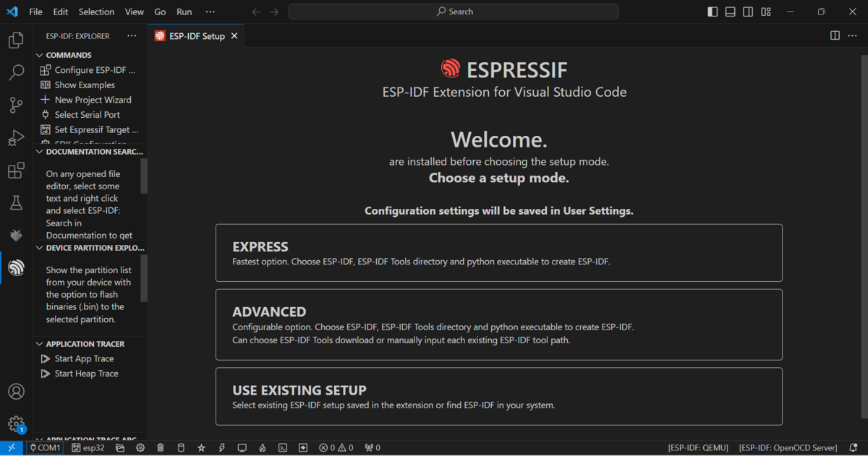The image size is (868, 456).
Task: Collapse the DEVICE PARTITION EXPLORER section
Action: click(90, 248)
